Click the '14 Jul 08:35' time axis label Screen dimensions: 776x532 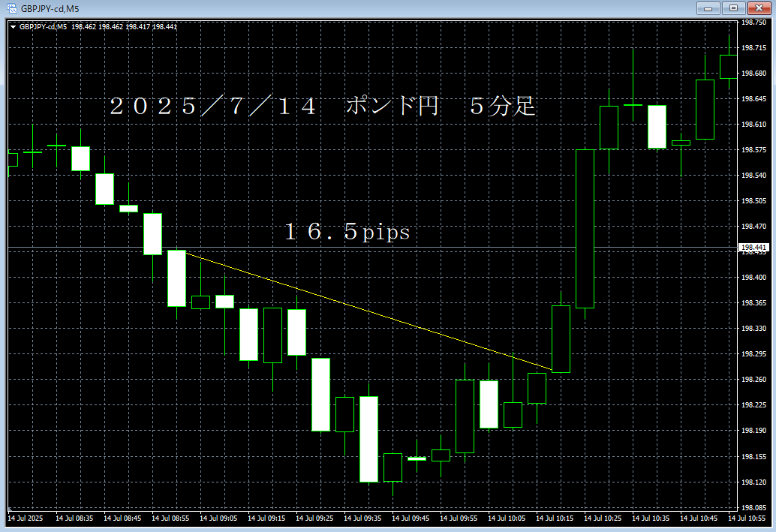coord(74,518)
